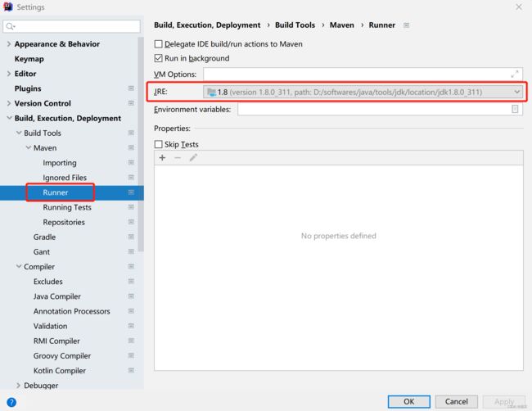Click edit property pencil icon

[x=193, y=158]
